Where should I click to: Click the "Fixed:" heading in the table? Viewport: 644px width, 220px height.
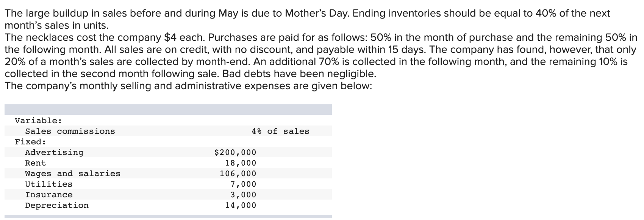[30, 142]
